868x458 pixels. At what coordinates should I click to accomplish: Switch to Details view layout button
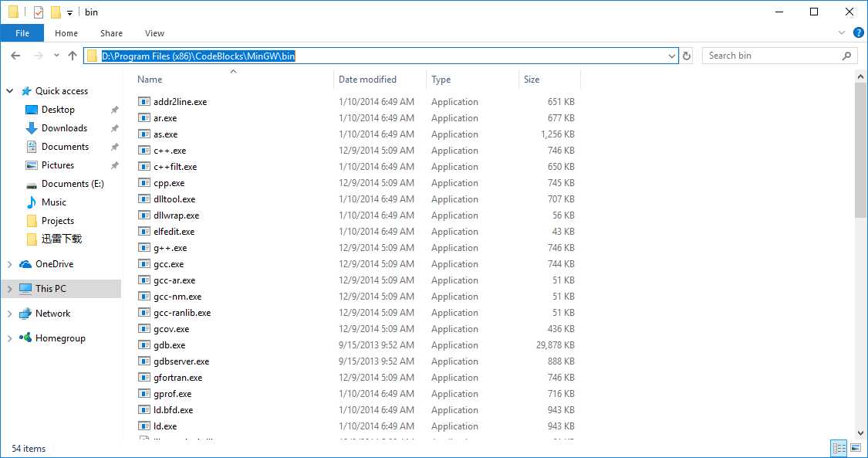(839, 449)
